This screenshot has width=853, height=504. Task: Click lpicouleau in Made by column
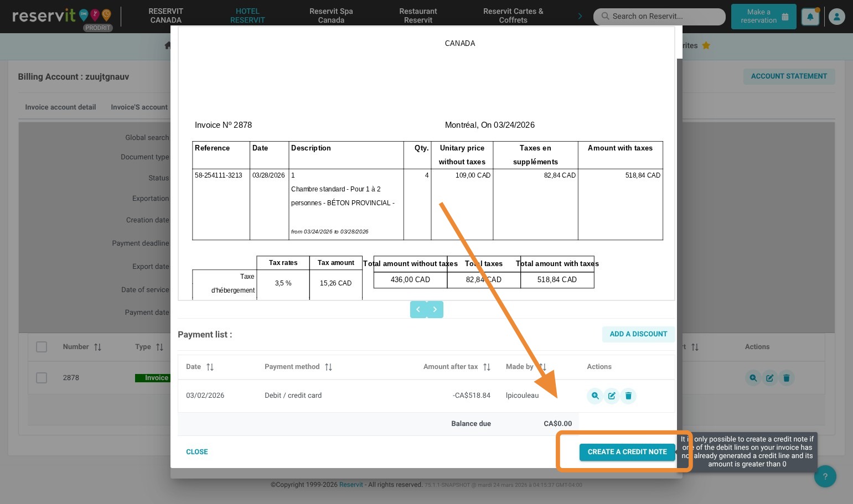(x=522, y=396)
